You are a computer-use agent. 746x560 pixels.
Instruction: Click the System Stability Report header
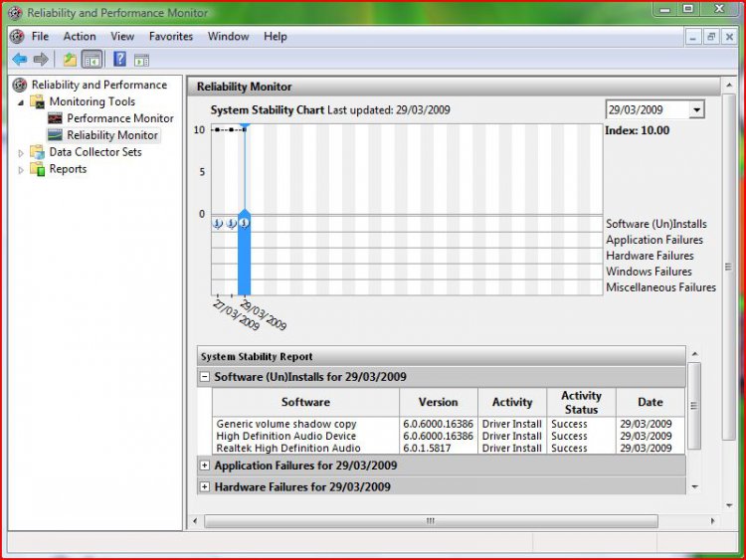[x=441, y=356]
